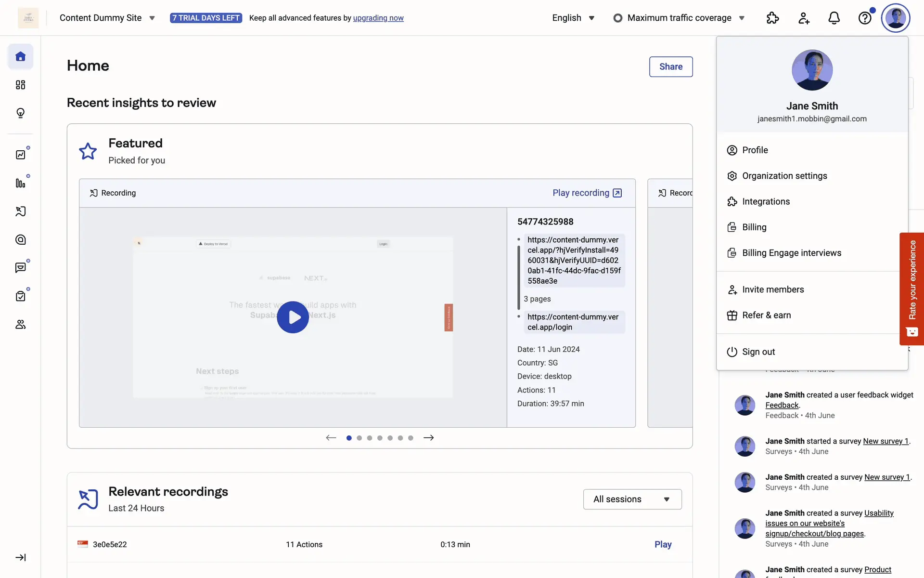The height and width of the screenshot is (578, 924).
Task: Open the Highlights lightbulb icon in sidebar
Action: (x=20, y=113)
